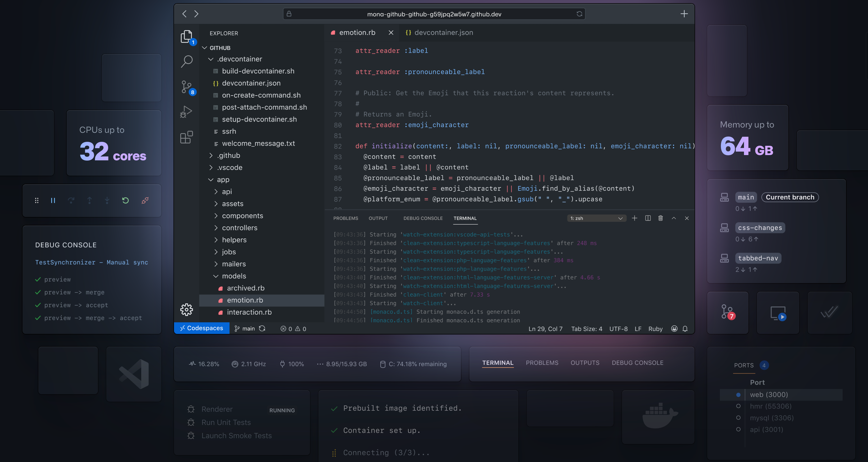Switch to the DEBUG CONSOLE panel tab
Viewport: 868px width, 462px height.
tap(423, 218)
